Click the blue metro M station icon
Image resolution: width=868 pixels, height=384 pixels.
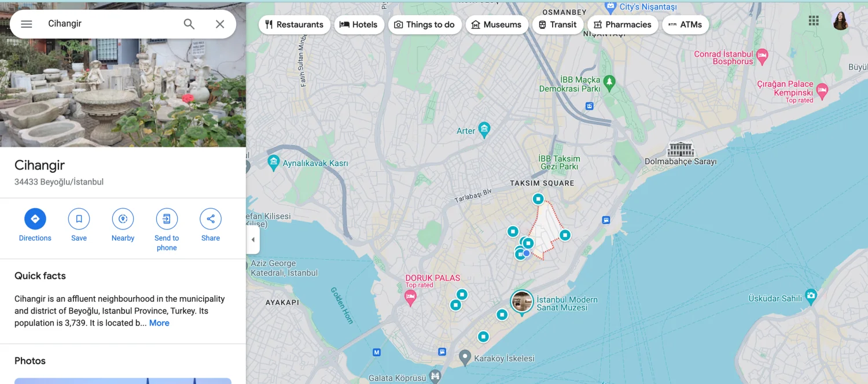tap(377, 352)
